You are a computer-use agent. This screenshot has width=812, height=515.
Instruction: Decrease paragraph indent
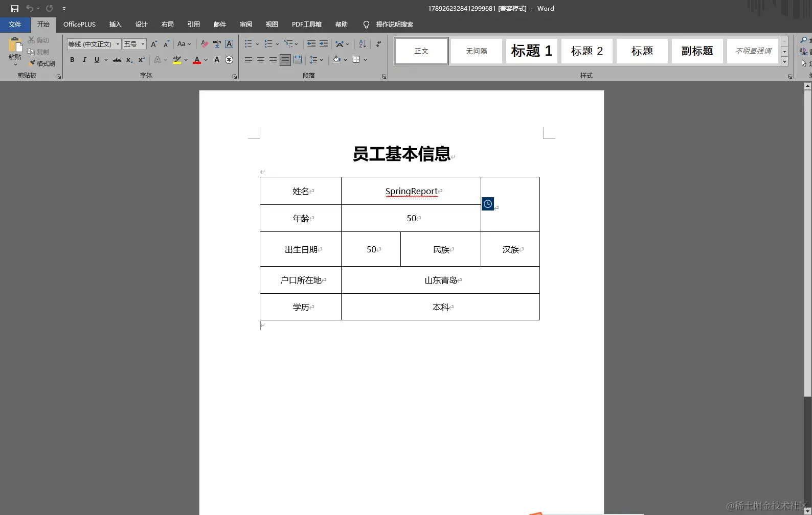311,44
